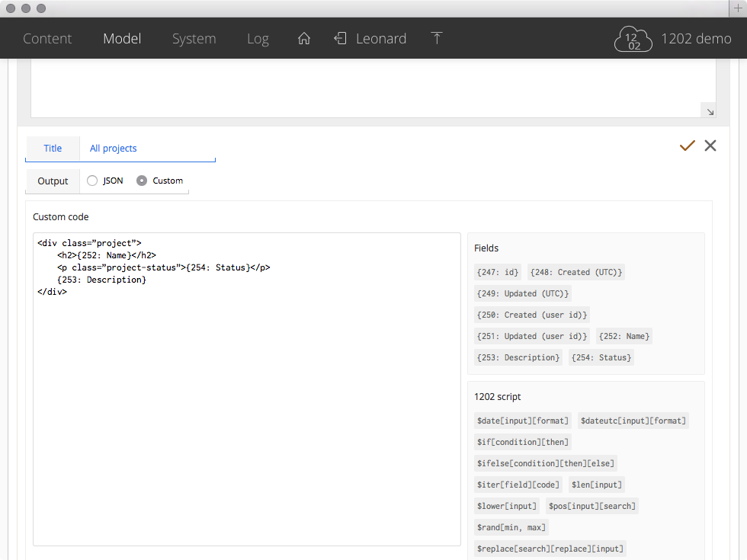Select the Custom output radio button
This screenshot has width=747, height=560.
(x=142, y=181)
